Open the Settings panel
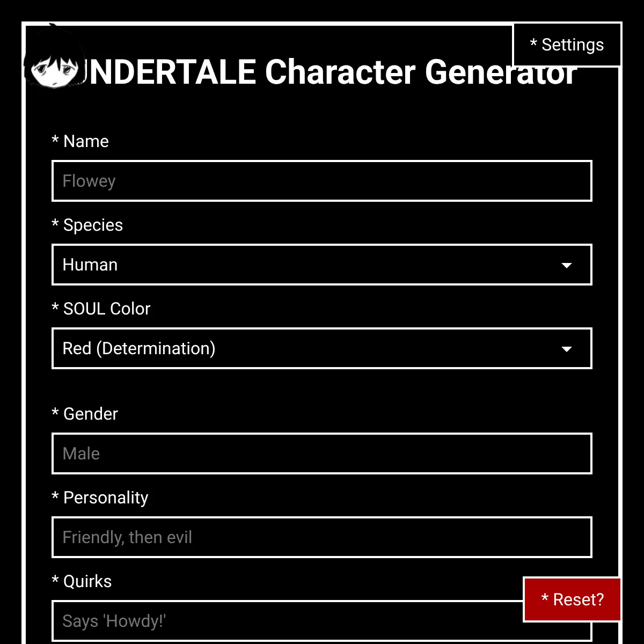The height and width of the screenshot is (644, 644). click(567, 45)
